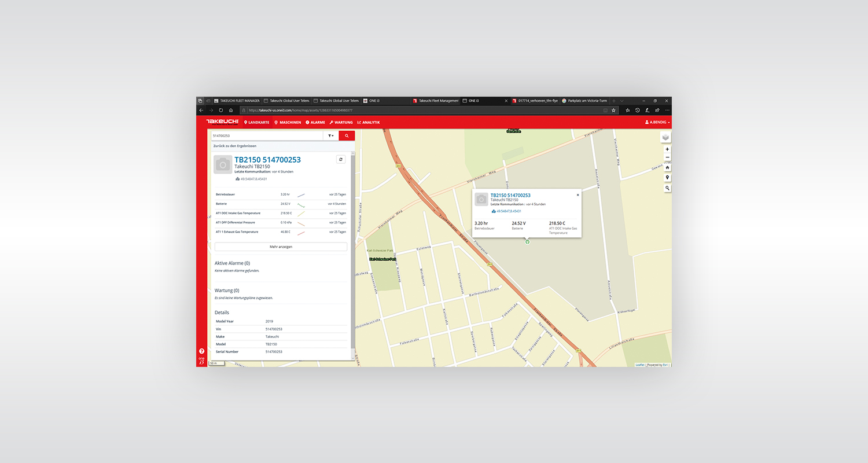Select the AT1 DOC Intake Gas Temperature row
The height and width of the screenshot is (463, 868).
pyautogui.click(x=281, y=213)
